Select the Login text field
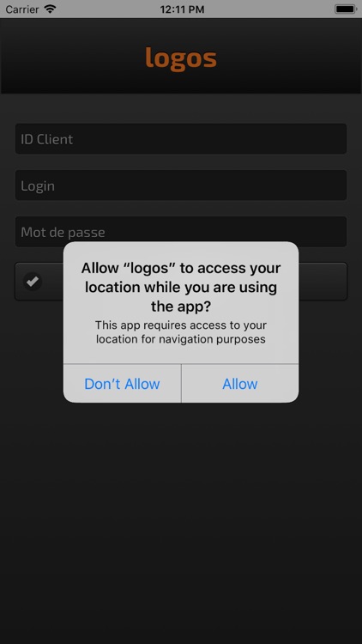The width and height of the screenshot is (362, 644). pyautogui.click(x=181, y=185)
